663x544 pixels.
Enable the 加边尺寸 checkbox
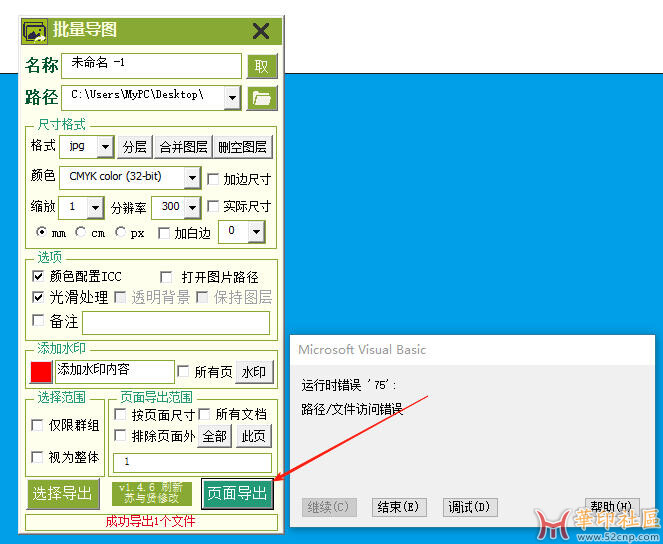(x=213, y=179)
